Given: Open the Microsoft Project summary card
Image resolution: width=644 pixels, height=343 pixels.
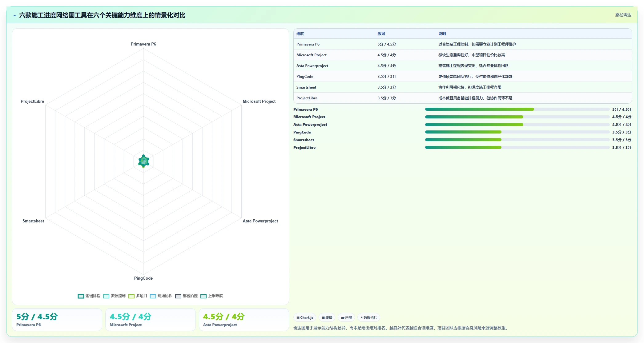Looking at the screenshot, I should 150,320.
